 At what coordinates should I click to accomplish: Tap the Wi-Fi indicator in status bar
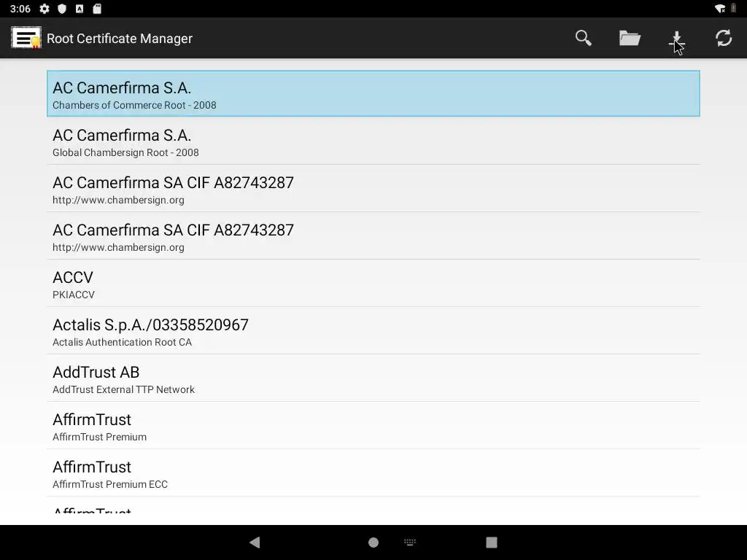tap(720, 9)
